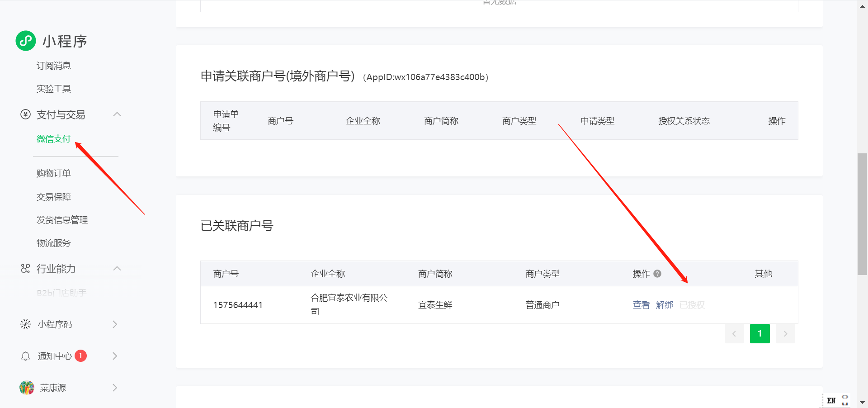868x408 pixels.
Task: Select page 1 in the pagination
Action: [x=760, y=334]
